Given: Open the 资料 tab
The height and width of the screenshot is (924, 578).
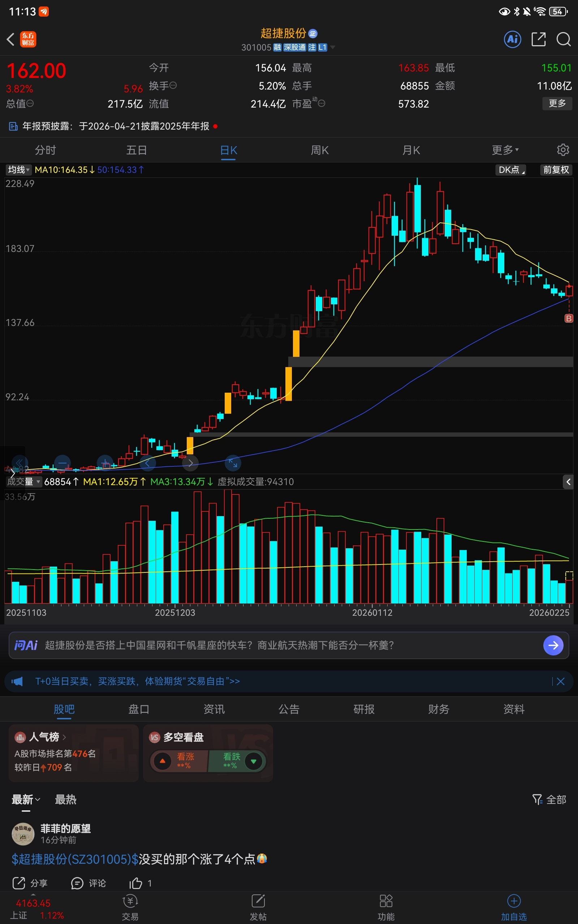Looking at the screenshot, I should pyautogui.click(x=514, y=709).
